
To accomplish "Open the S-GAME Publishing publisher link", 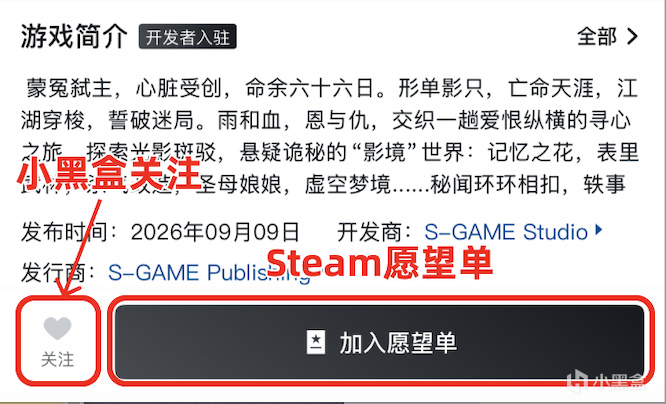I will pos(209,272).
